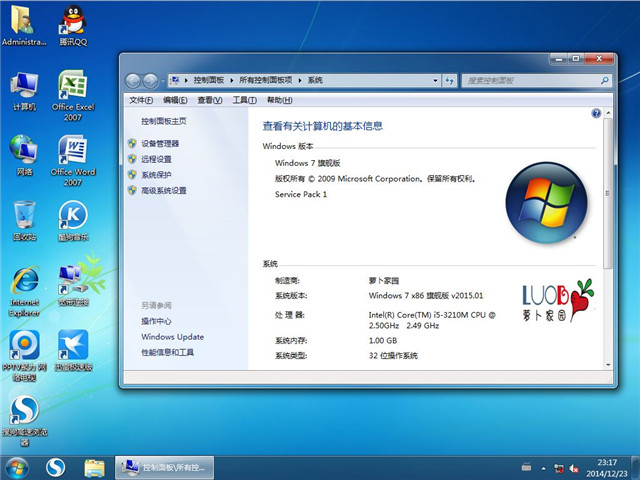The width and height of the screenshot is (640, 480).
Task: Open the blue help question-mark icon
Action: (x=596, y=113)
